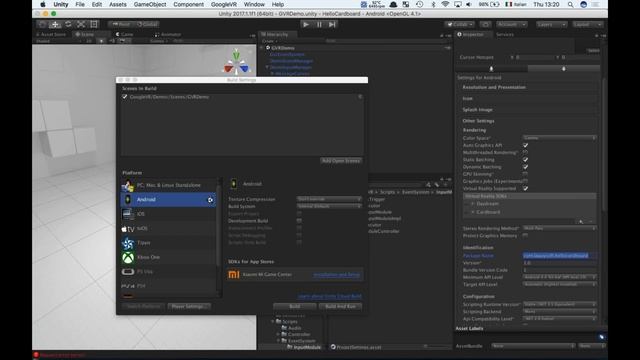Open Xiaomi installation and setup link

click(x=337, y=275)
